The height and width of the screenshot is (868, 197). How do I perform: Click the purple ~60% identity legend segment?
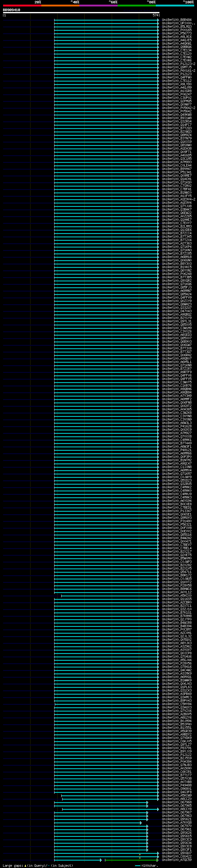coord(99,6)
